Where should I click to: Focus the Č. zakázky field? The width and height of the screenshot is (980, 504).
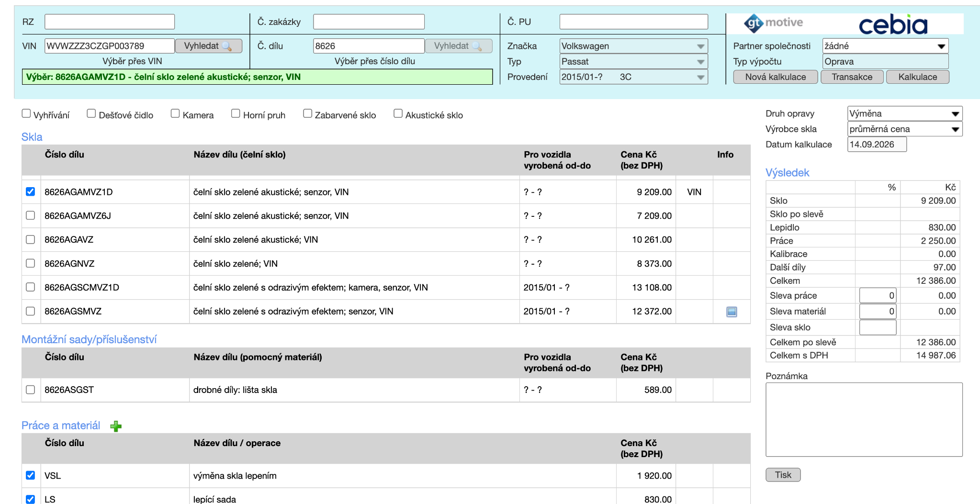click(369, 22)
